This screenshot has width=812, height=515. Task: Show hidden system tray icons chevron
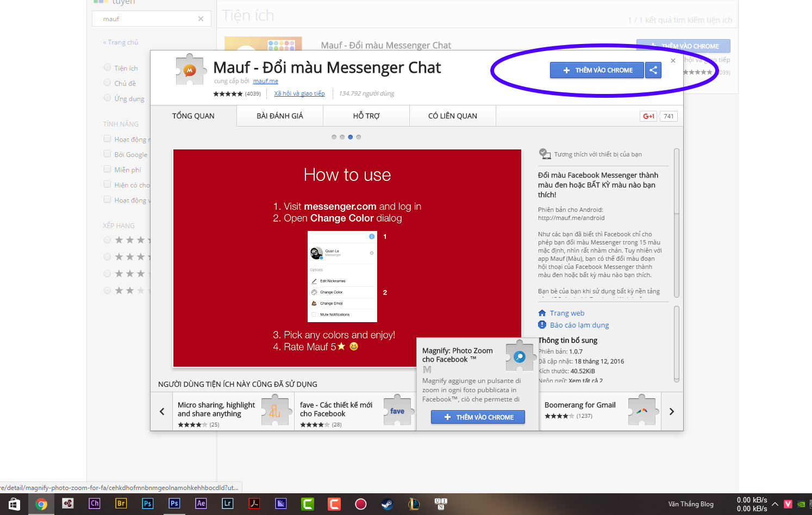775,504
